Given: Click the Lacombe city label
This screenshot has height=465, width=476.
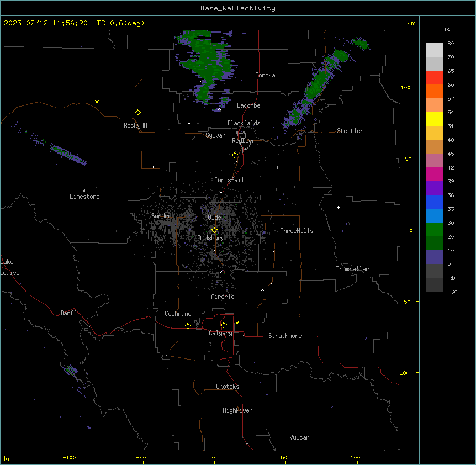Looking at the screenshot, I should click(248, 105).
